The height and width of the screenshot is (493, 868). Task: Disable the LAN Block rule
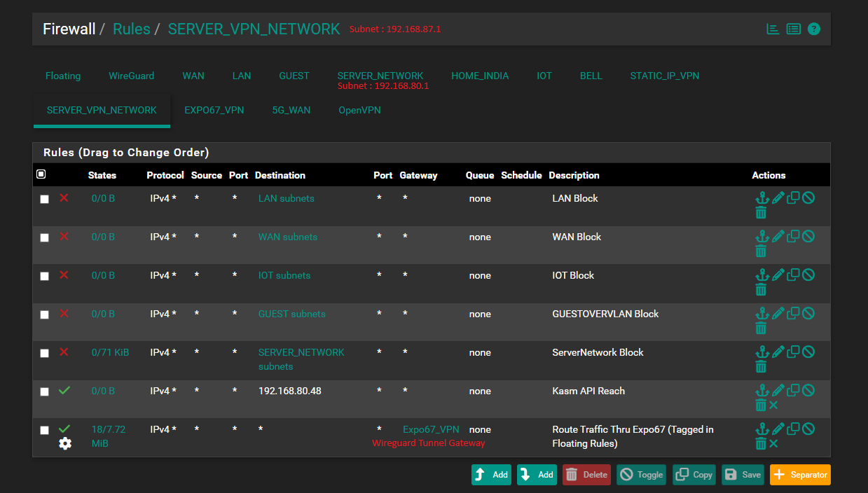[x=808, y=197]
